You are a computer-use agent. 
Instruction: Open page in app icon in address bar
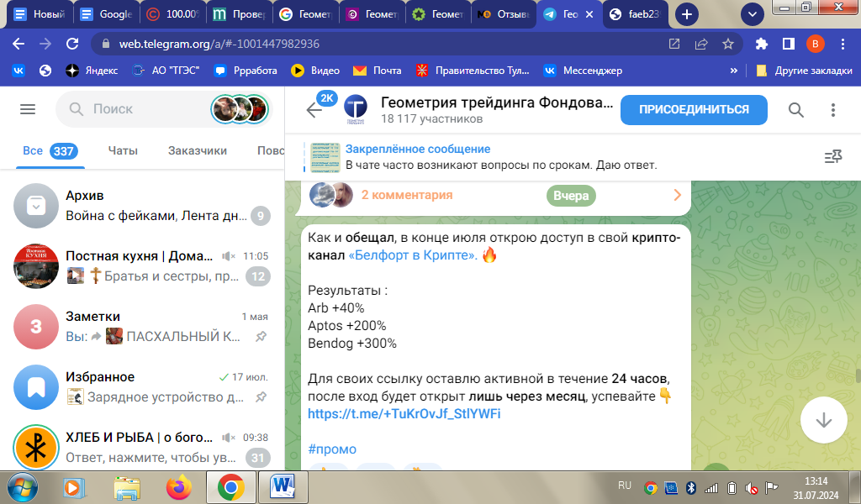pos(673,44)
